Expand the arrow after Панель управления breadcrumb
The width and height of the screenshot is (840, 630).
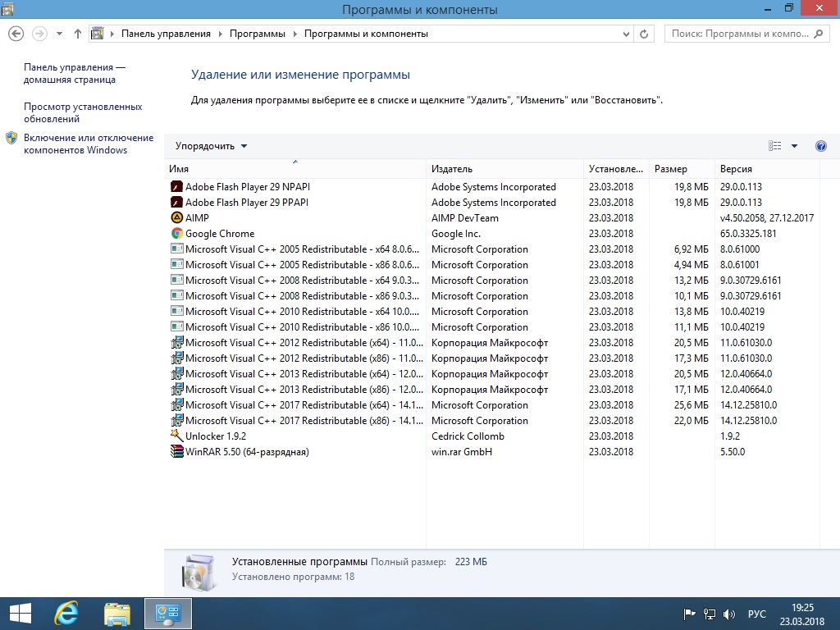[220, 34]
